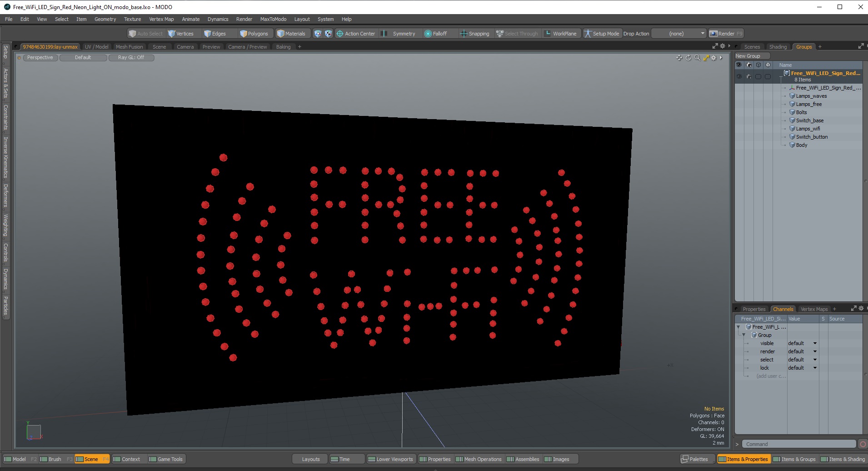Click the yellow viewport maximize arrow icon

(x=706, y=58)
